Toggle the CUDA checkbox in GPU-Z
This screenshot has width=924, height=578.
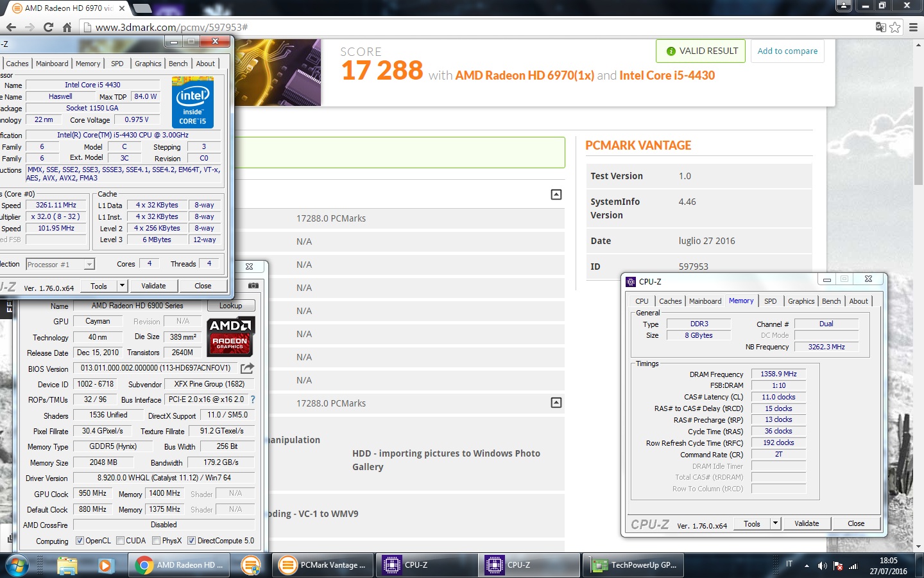[x=121, y=541]
